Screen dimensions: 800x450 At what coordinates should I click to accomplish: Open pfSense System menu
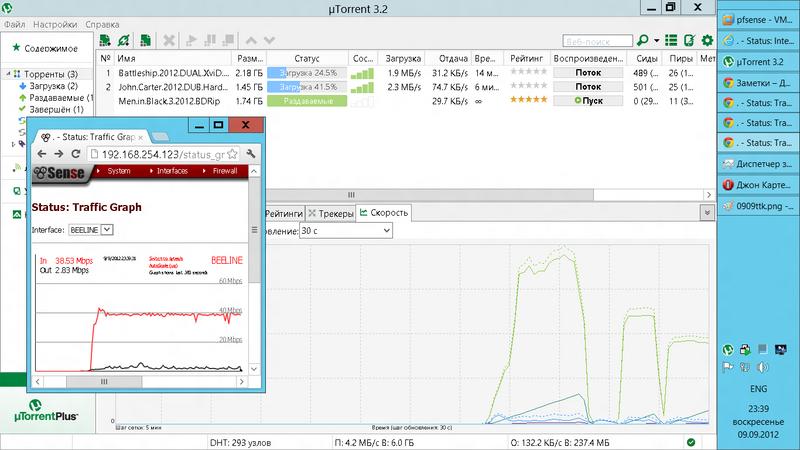click(x=118, y=171)
